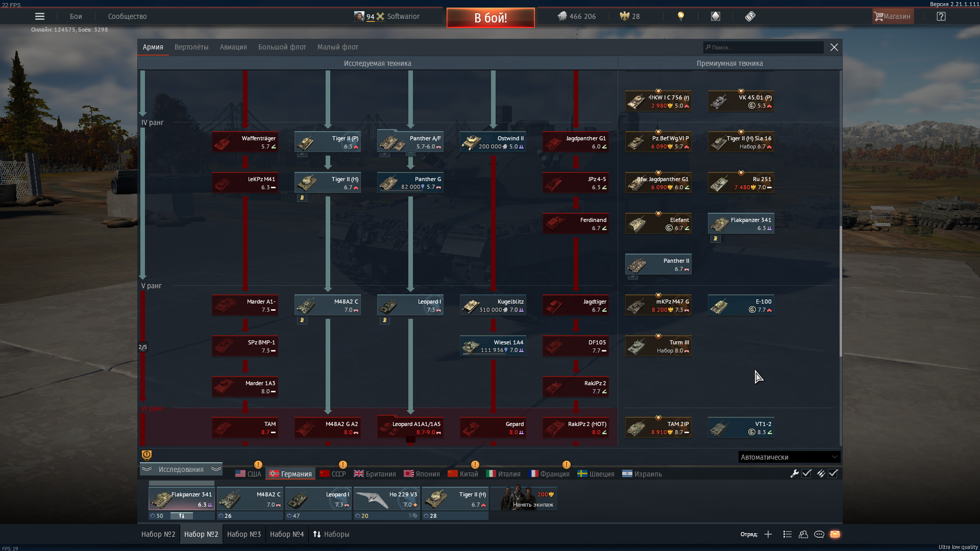Open the contacts friends icon

[x=803, y=534]
